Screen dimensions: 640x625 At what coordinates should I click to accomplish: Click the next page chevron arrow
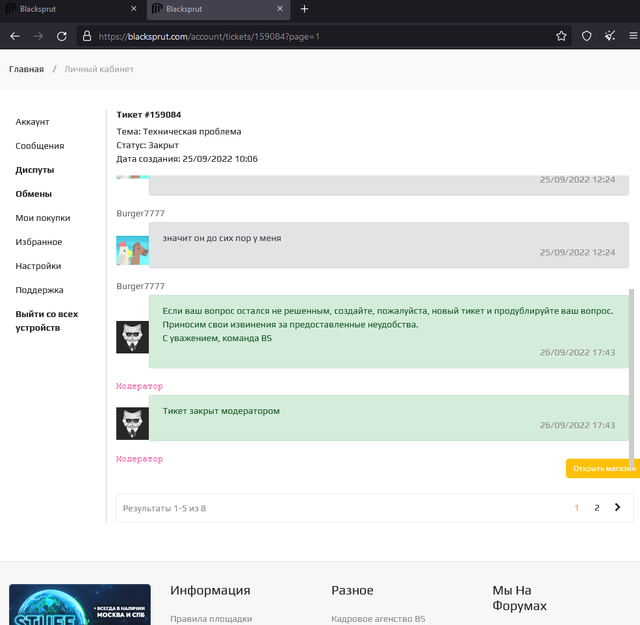click(x=618, y=507)
